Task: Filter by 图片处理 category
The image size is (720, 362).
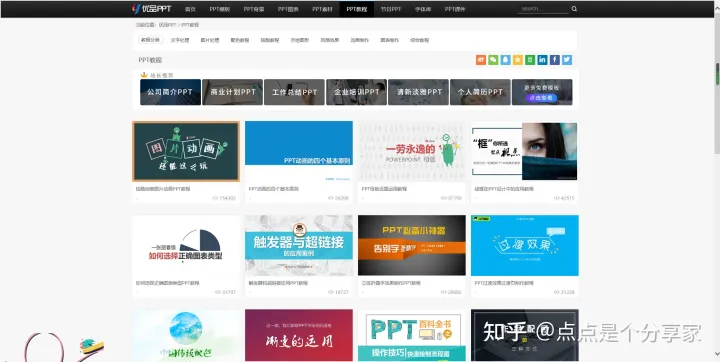Action: [x=210, y=40]
